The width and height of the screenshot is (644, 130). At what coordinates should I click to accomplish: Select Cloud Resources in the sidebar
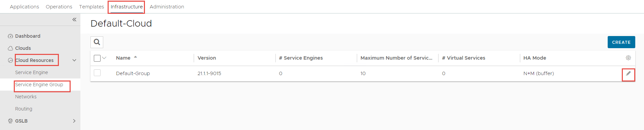click(34, 60)
